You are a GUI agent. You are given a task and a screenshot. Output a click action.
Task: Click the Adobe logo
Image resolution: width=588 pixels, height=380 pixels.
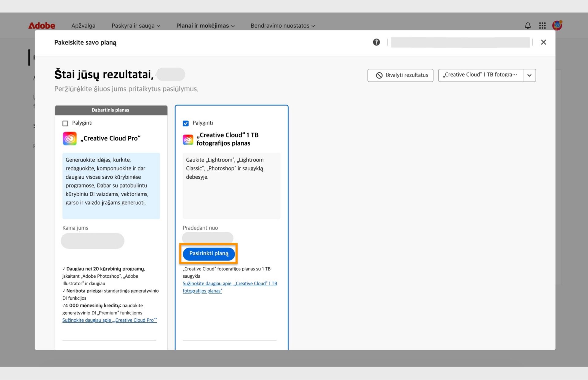pos(42,26)
